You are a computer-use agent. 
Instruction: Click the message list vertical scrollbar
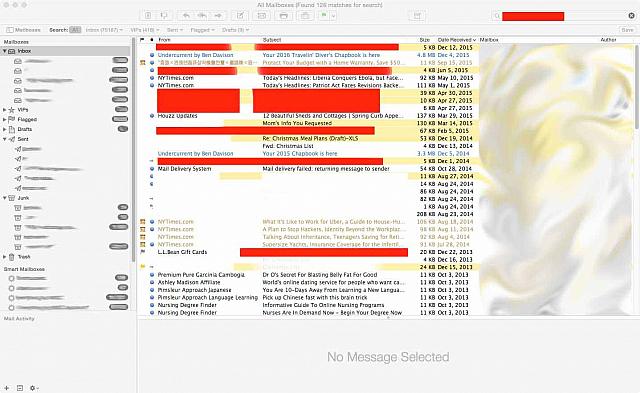coord(637,88)
